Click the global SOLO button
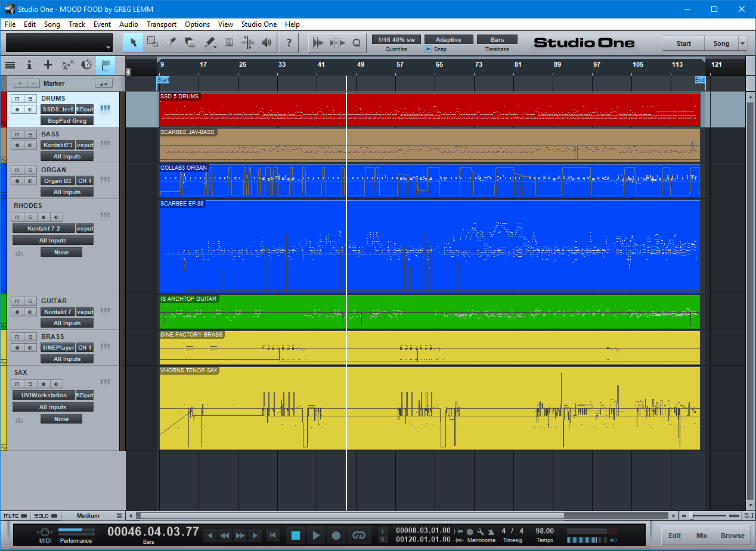 pyautogui.click(x=45, y=516)
